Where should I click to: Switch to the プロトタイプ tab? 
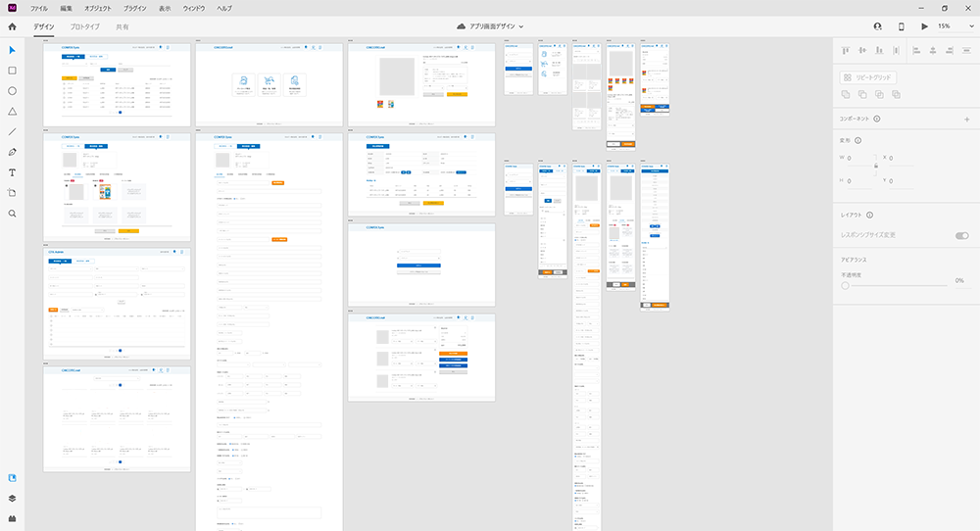84,26
